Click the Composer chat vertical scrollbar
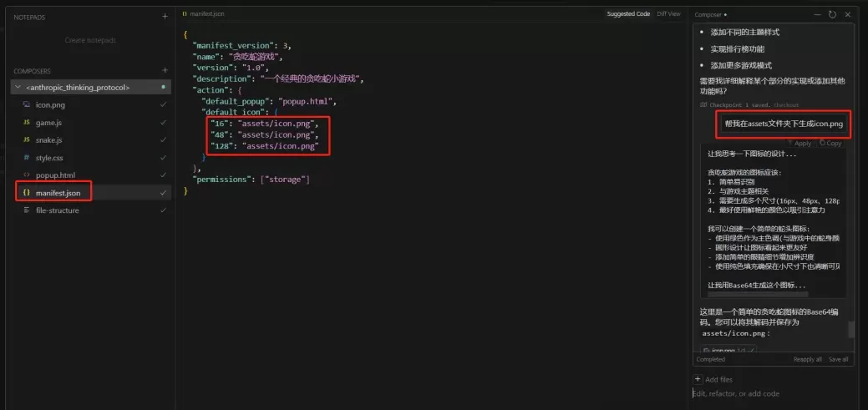This screenshot has height=410, width=868. click(851, 329)
